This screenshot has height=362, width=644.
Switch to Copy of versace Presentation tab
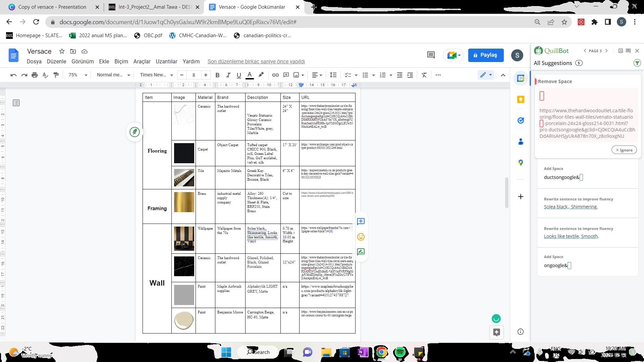pos(52,7)
